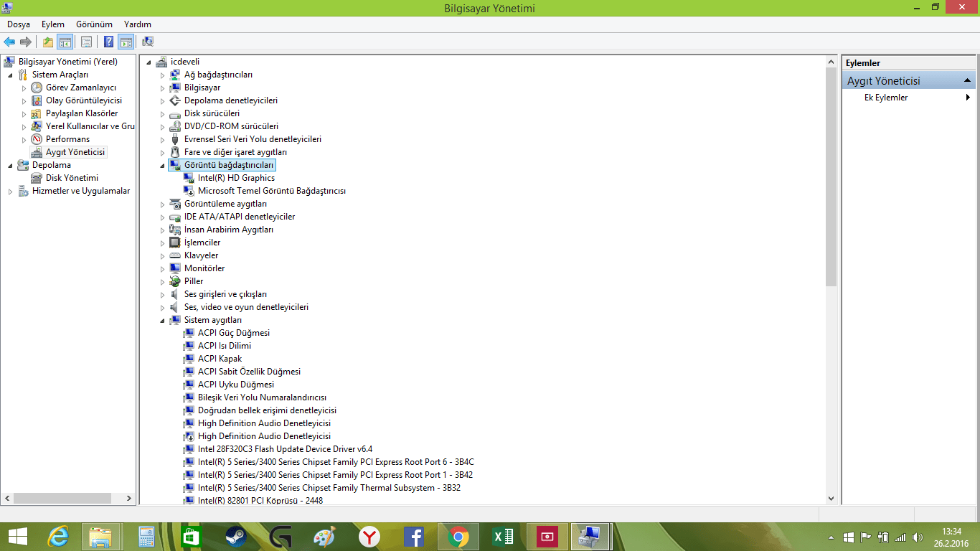The height and width of the screenshot is (551, 980).
Task: Select Intel 28F320C3 Flash Update Device Driver
Action: point(285,449)
